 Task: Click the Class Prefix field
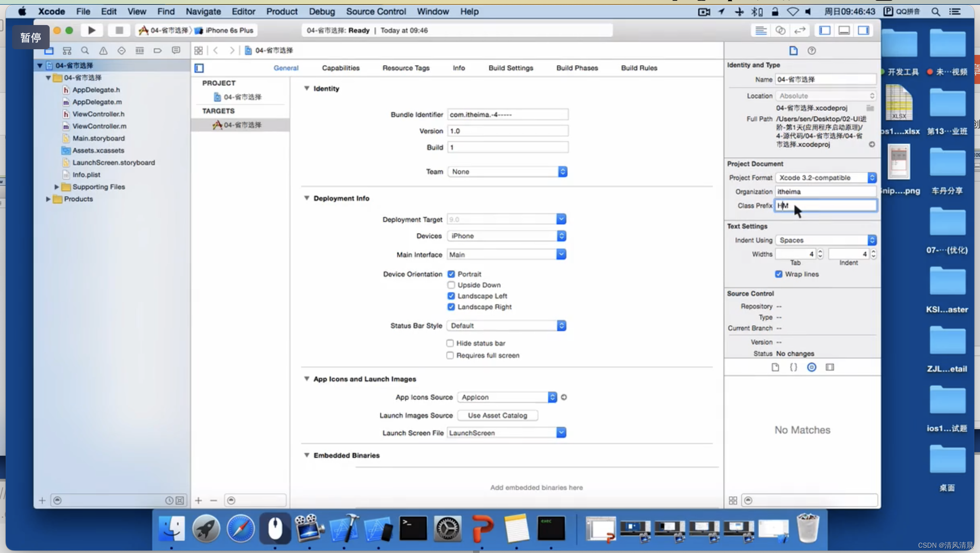coord(826,205)
